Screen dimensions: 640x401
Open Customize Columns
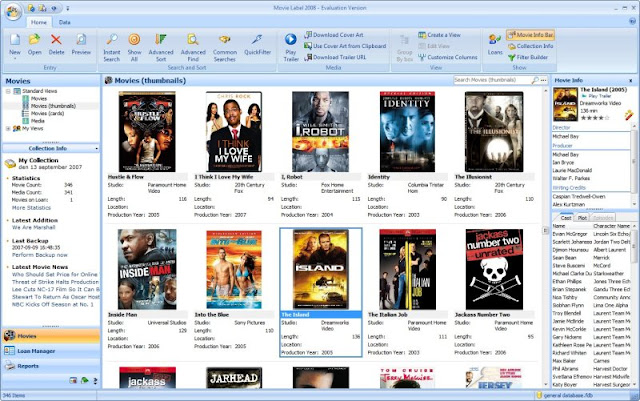coord(447,57)
